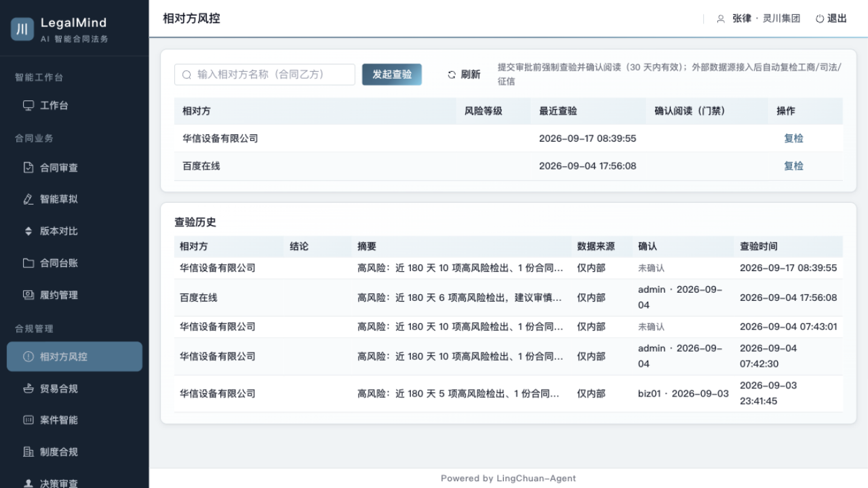Click Powered by LingChuan-Agent footer text
Image resolution: width=868 pixels, height=488 pixels.
tap(509, 479)
